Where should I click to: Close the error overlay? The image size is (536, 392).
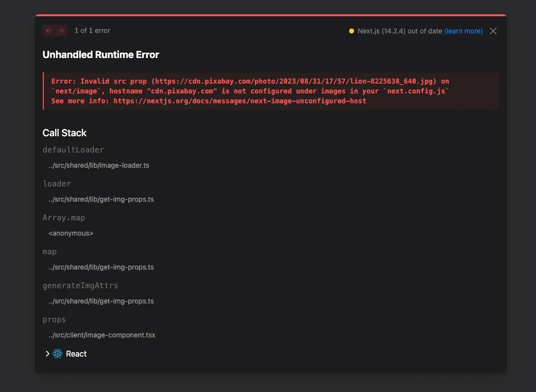pyautogui.click(x=493, y=31)
